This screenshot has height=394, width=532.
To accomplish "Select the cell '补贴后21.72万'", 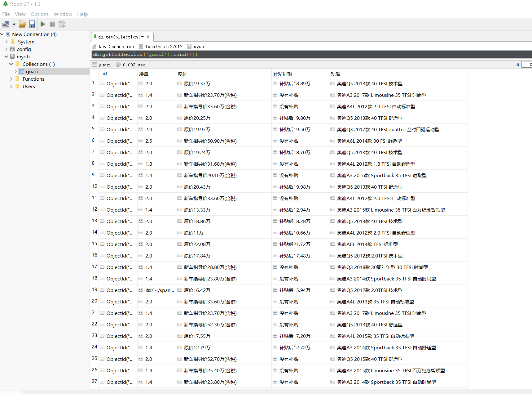I will click(x=300, y=244).
